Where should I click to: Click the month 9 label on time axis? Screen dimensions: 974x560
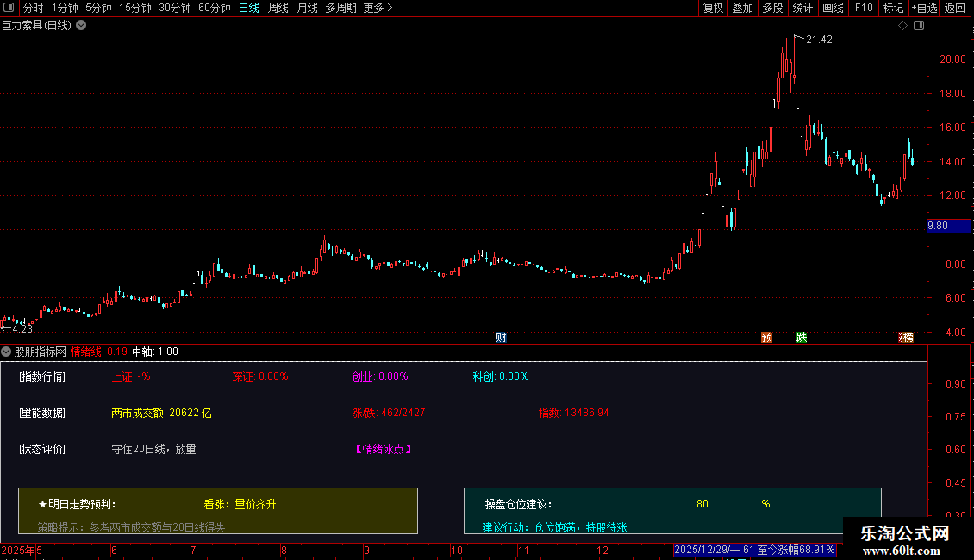(366, 550)
